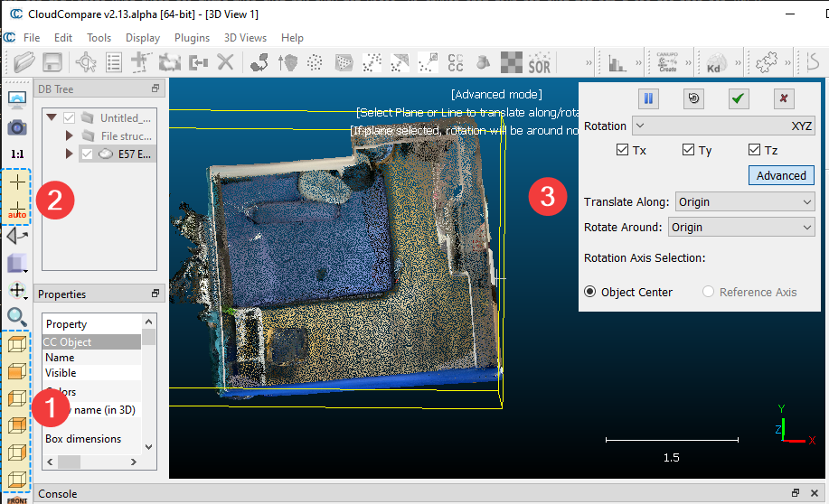Viewport: 829px width, 504px height.
Task: Toggle the Ty translation checkbox
Action: [689, 150]
